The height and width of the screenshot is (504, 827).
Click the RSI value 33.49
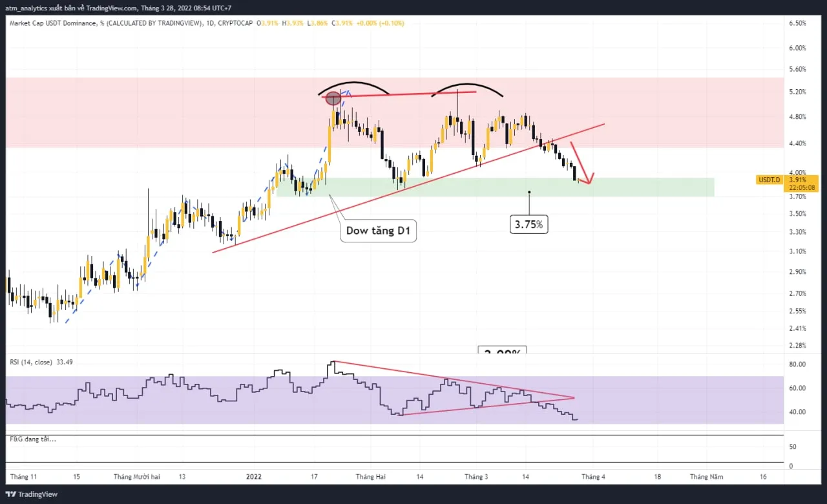[x=64, y=362]
